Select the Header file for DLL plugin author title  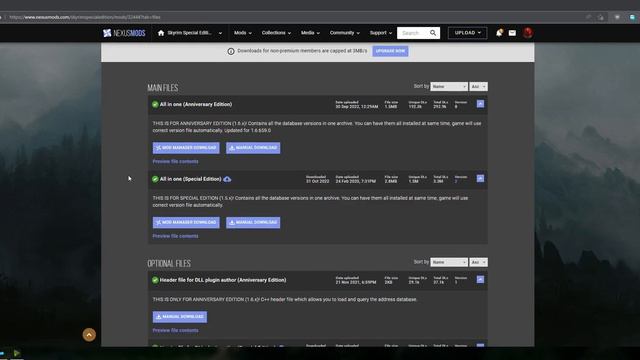pyautogui.click(x=223, y=280)
